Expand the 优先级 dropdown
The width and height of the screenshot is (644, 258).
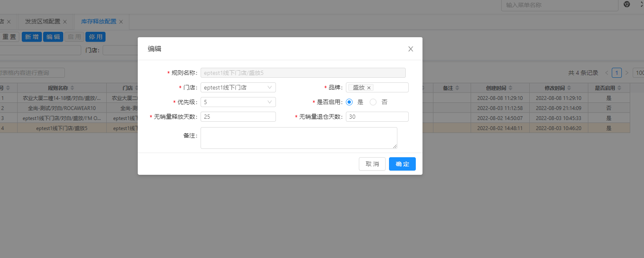point(238,102)
